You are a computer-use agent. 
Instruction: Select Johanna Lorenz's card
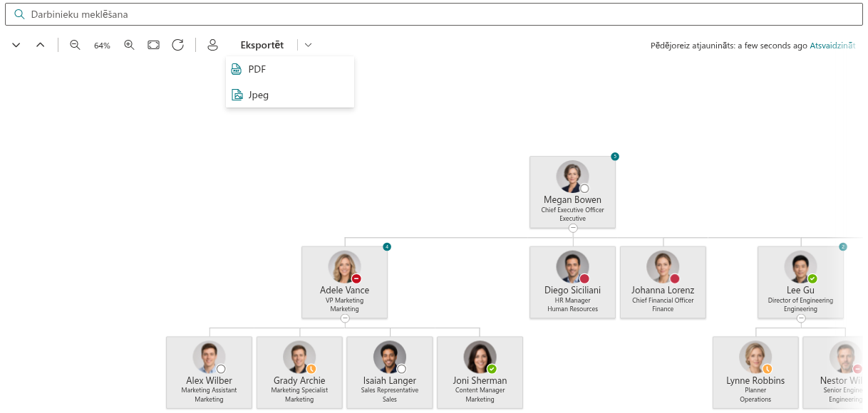click(663, 282)
